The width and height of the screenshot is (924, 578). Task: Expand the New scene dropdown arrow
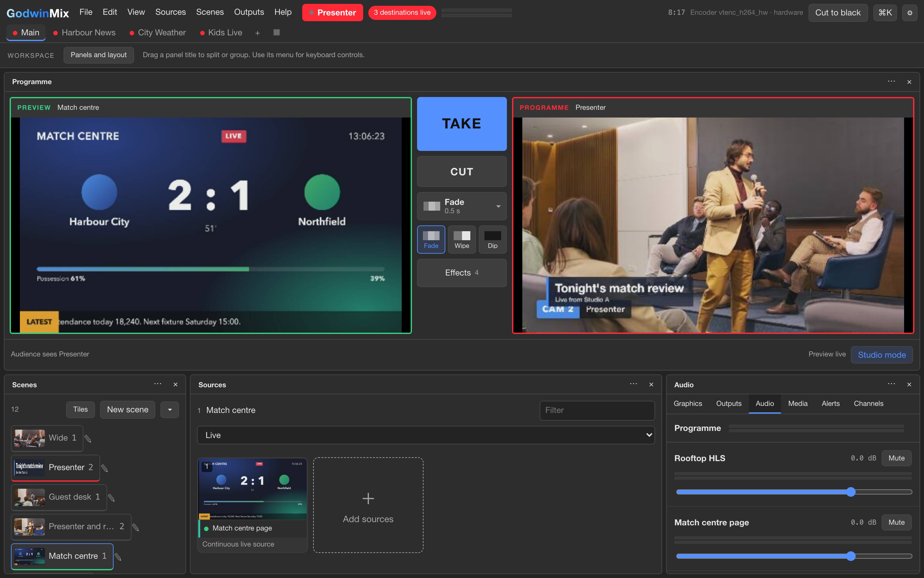[170, 409]
